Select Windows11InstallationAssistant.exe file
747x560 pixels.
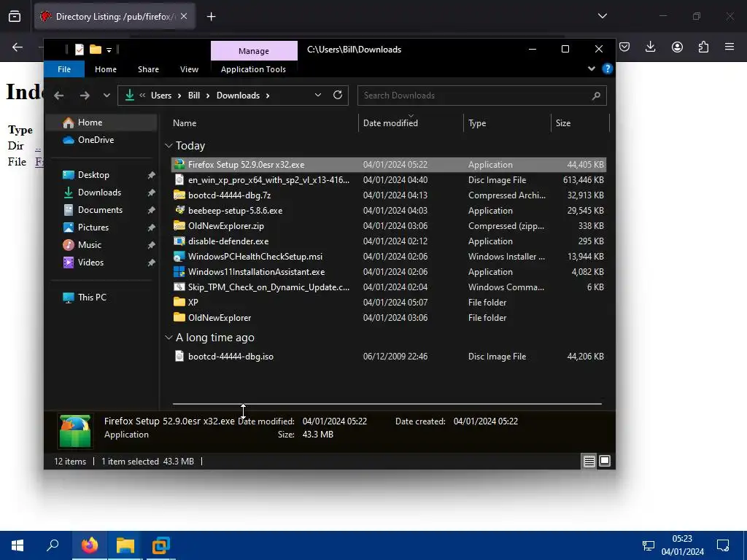389,272
